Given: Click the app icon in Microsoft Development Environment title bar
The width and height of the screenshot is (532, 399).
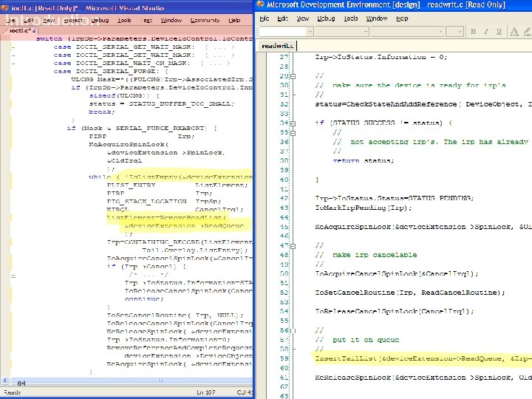Looking at the screenshot, I should (260, 4).
